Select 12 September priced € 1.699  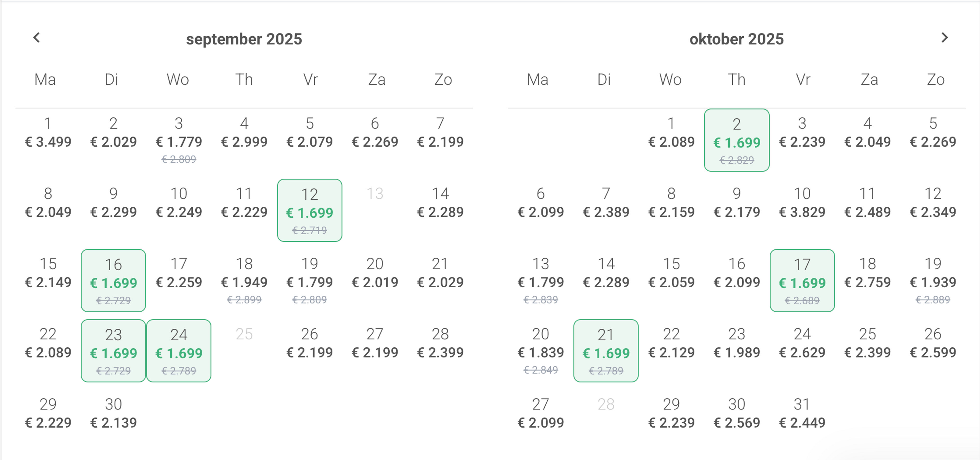click(x=310, y=210)
